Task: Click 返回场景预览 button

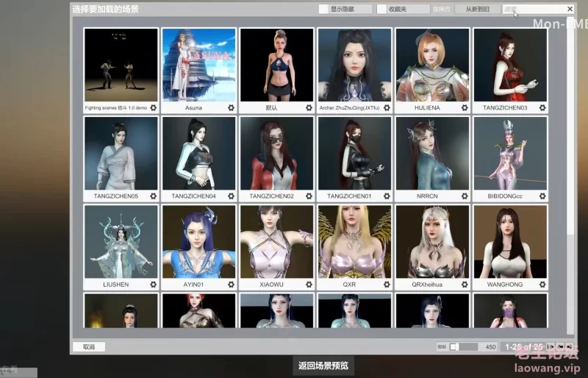Action: [x=323, y=365]
